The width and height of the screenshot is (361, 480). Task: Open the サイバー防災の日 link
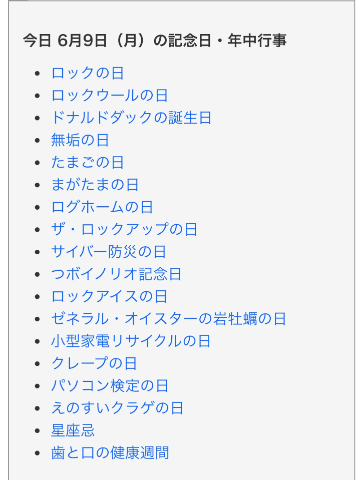[x=109, y=252]
